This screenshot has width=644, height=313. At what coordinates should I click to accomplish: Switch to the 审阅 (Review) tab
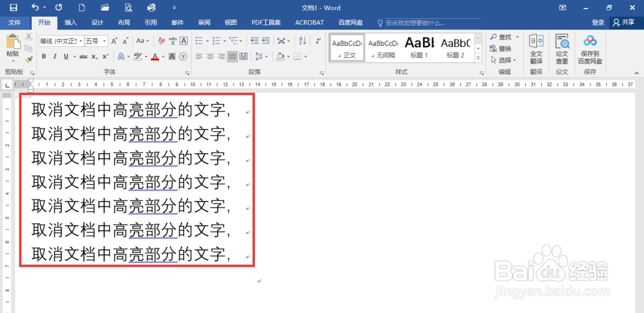(204, 23)
